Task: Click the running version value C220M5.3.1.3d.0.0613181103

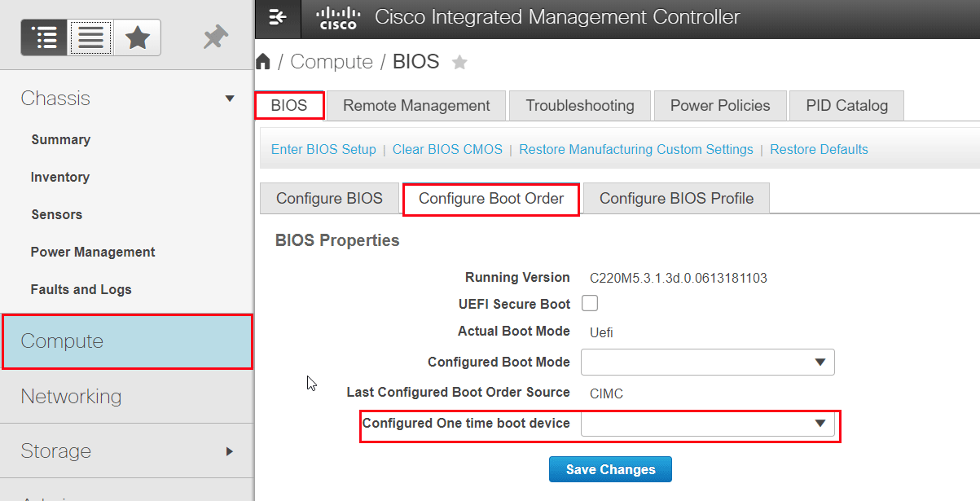Action: 679,278
